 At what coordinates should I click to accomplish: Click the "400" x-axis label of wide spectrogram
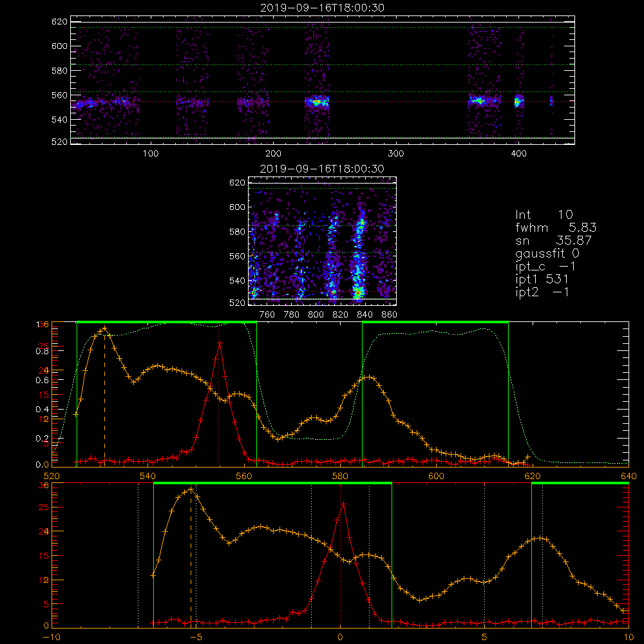[518, 154]
